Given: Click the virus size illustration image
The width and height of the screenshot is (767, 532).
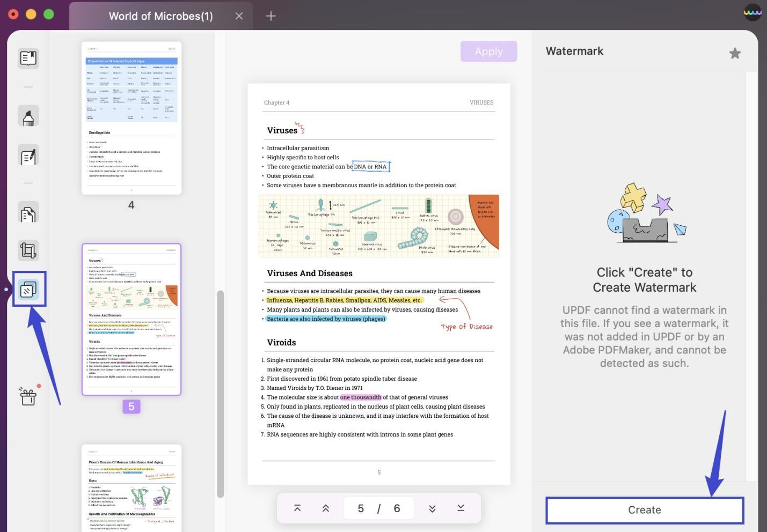Looking at the screenshot, I should tap(379, 226).
